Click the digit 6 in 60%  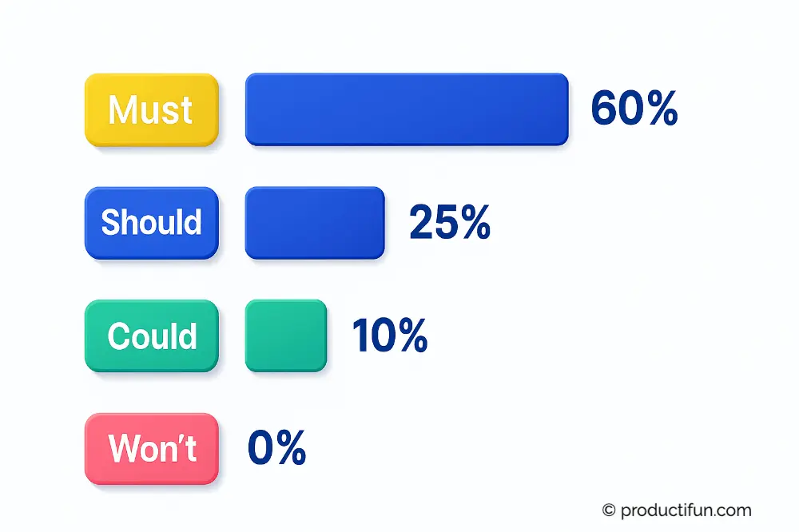(x=604, y=108)
